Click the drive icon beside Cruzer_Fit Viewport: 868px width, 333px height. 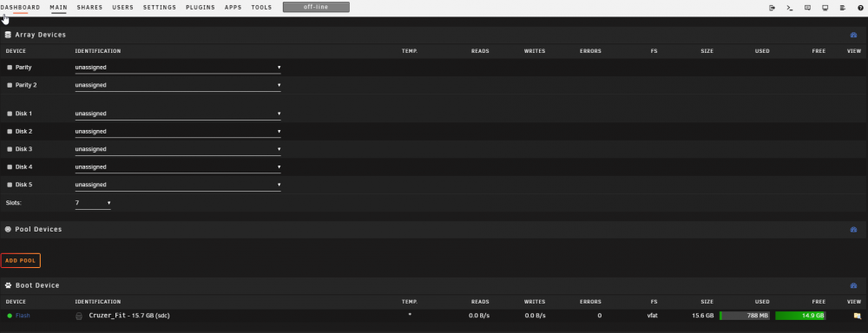(x=79, y=316)
